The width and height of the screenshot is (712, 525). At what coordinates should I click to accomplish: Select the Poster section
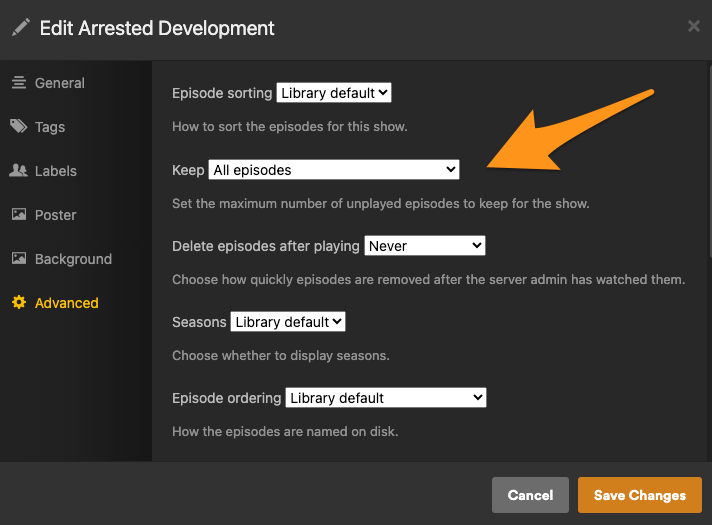pyautogui.click(x=55, y=215)
